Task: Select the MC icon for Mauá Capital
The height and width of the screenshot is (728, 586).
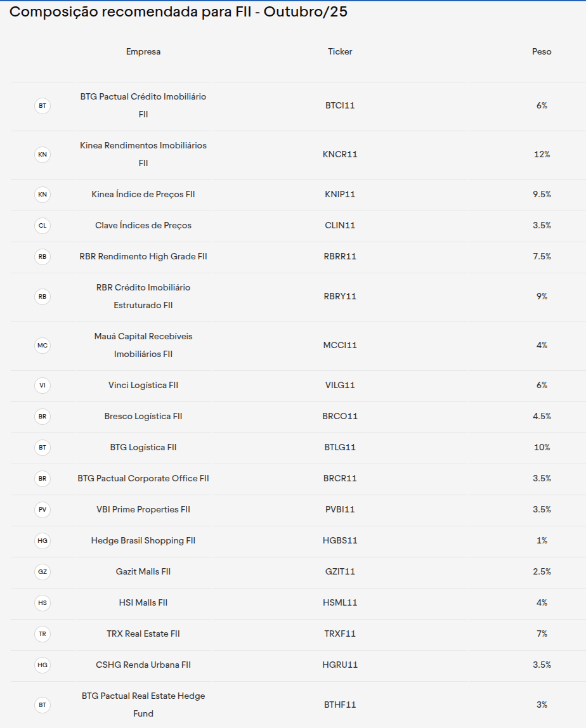Action: 42,346
